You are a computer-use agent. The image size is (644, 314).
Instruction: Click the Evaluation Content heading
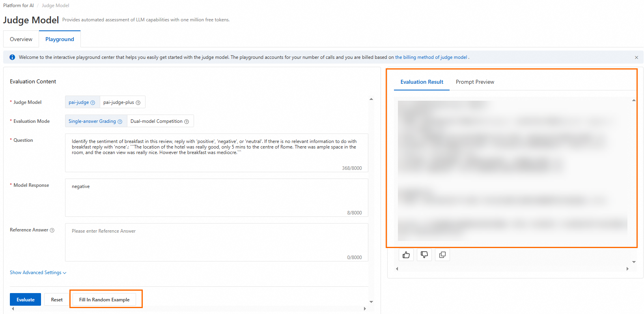(33, 81)
